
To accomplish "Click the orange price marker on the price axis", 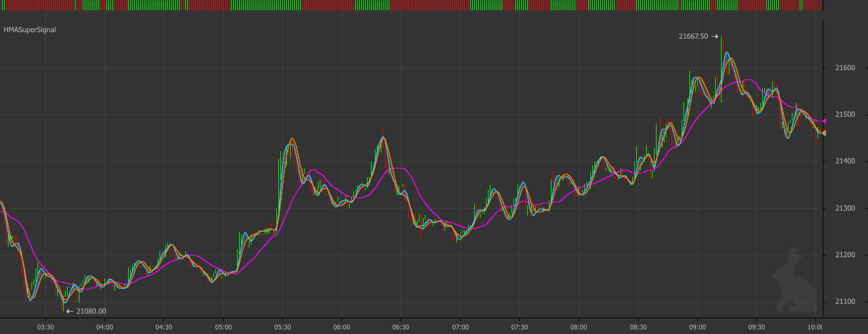I will 825,133.
